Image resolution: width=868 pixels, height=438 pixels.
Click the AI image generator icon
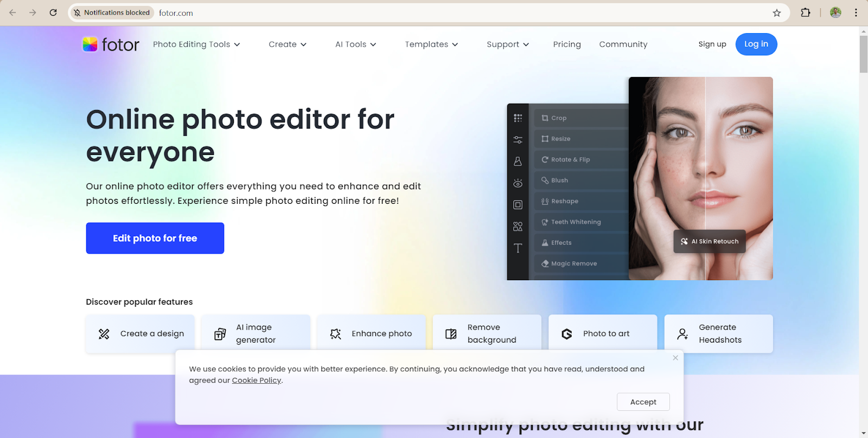pos(220,334)
